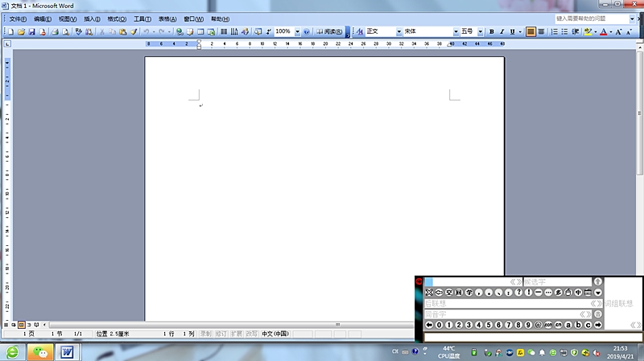The width and height of the screenshot is (644, 361).
Task: Click the help search question input box
Action: (x=589, y=18)
